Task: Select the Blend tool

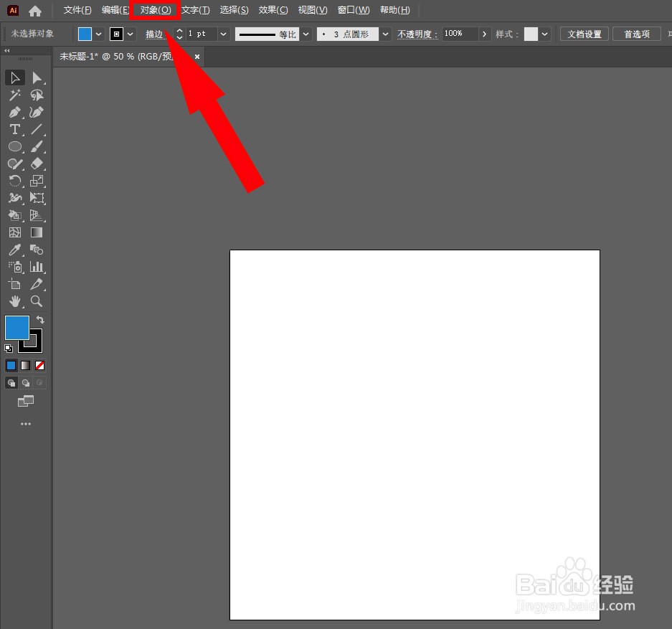Action: point(37,250)
